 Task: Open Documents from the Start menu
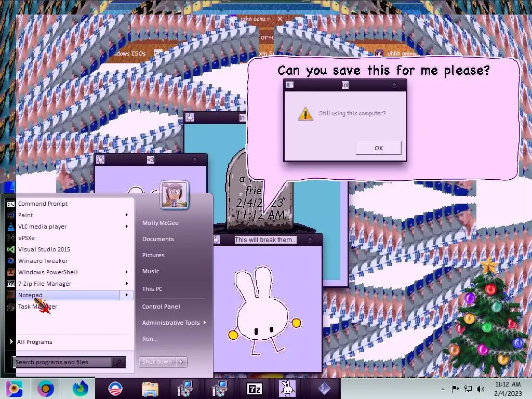tap(158, 239)
